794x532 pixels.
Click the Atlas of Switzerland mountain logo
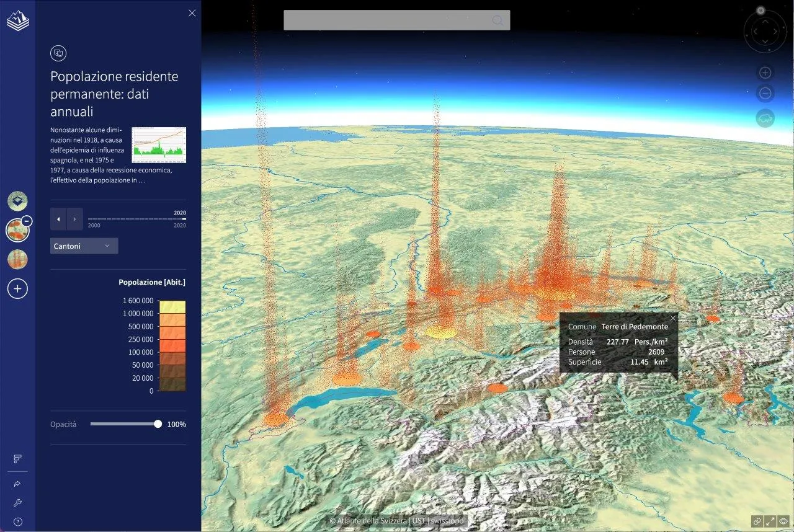[17, 21]
